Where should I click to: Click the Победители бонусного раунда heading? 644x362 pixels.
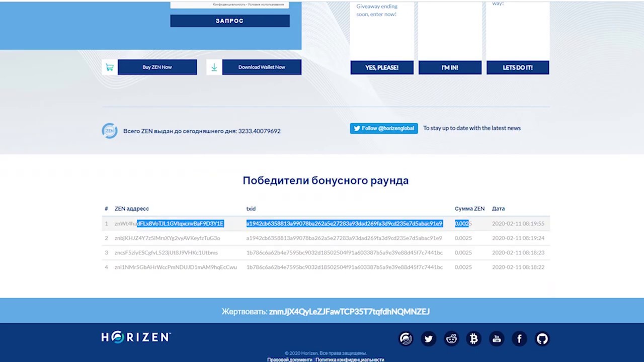point(326,180)
